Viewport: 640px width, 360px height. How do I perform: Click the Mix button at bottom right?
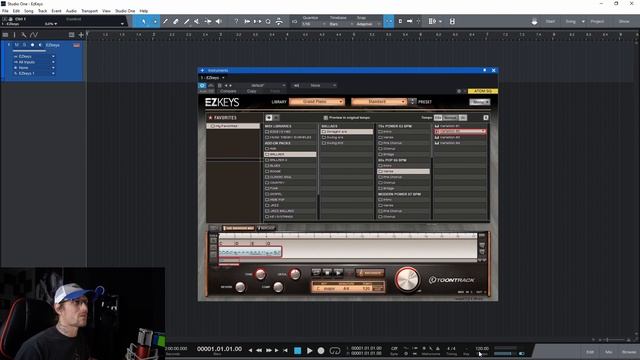pos(609,352)
